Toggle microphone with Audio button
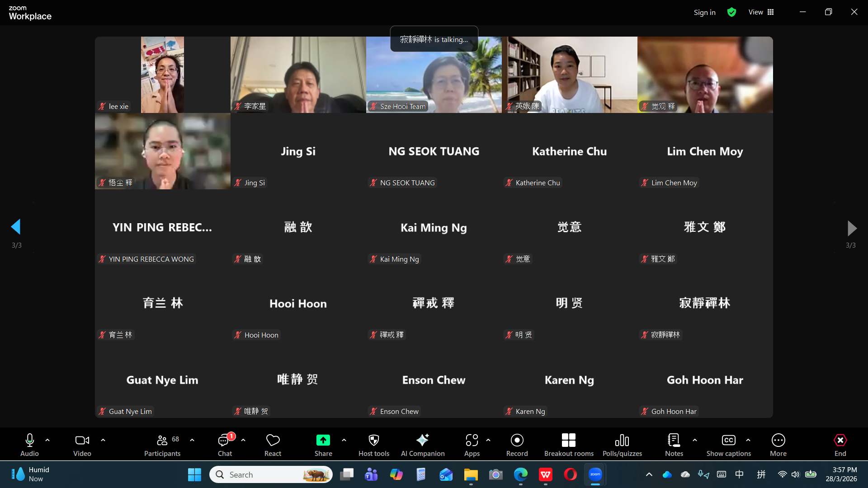This screenshot has width=868, height=488. coord(29,445)
